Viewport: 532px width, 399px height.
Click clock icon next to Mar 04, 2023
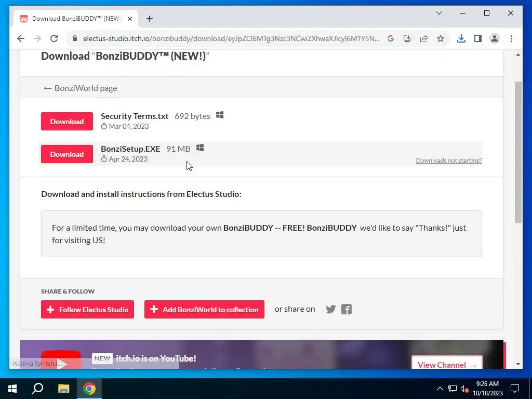coord(104,126)
